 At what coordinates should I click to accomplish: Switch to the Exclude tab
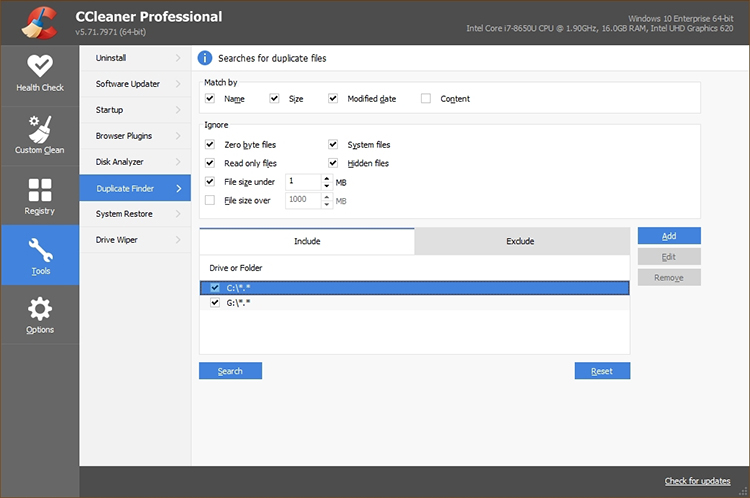tap(521, 241)
